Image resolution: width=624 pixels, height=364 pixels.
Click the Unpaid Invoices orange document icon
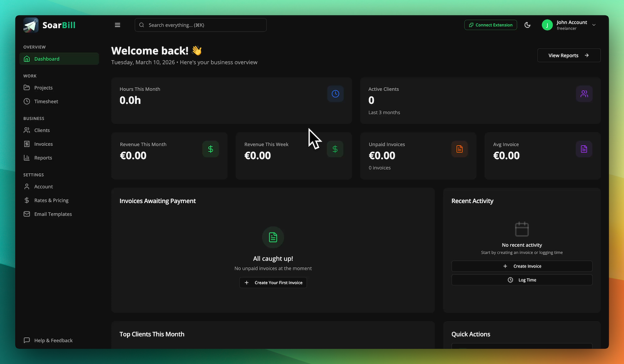459,149
